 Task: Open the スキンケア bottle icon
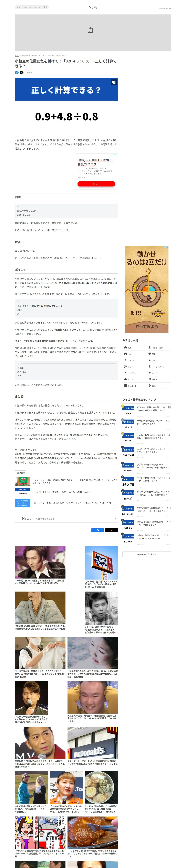pyautogui.click(x=126, y=360)
